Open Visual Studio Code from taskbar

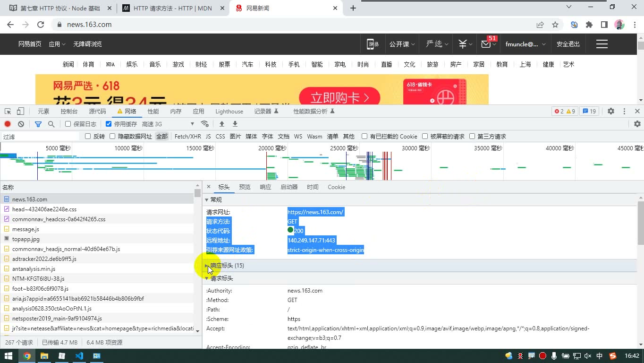point(79,356)
